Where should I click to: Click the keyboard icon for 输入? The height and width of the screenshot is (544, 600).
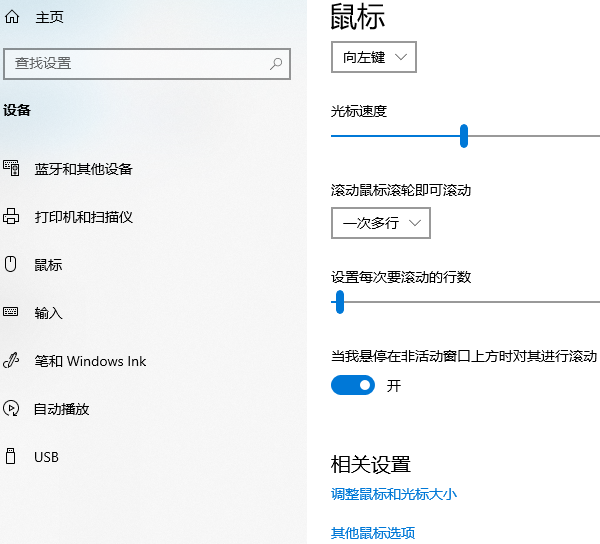(x=11, y=312)
